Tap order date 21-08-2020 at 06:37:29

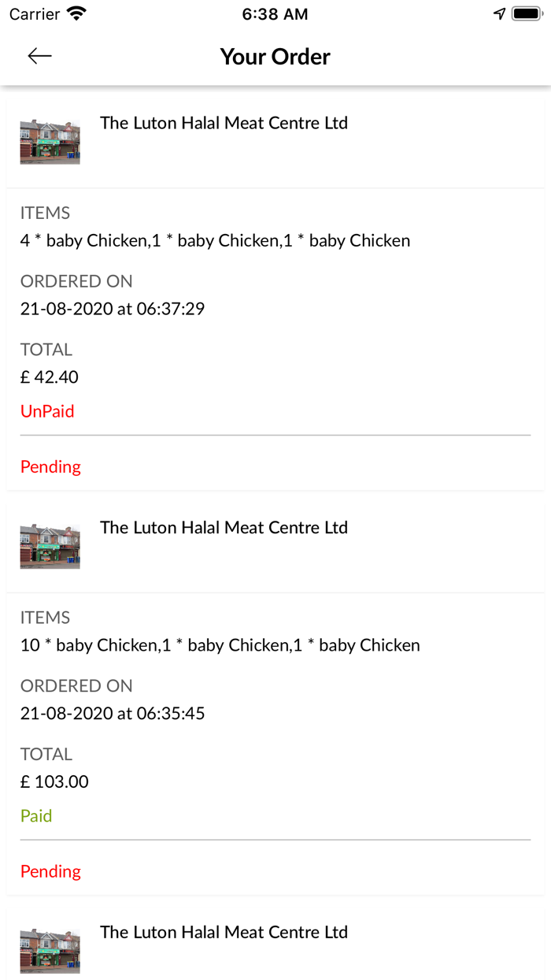coord(113,309)
